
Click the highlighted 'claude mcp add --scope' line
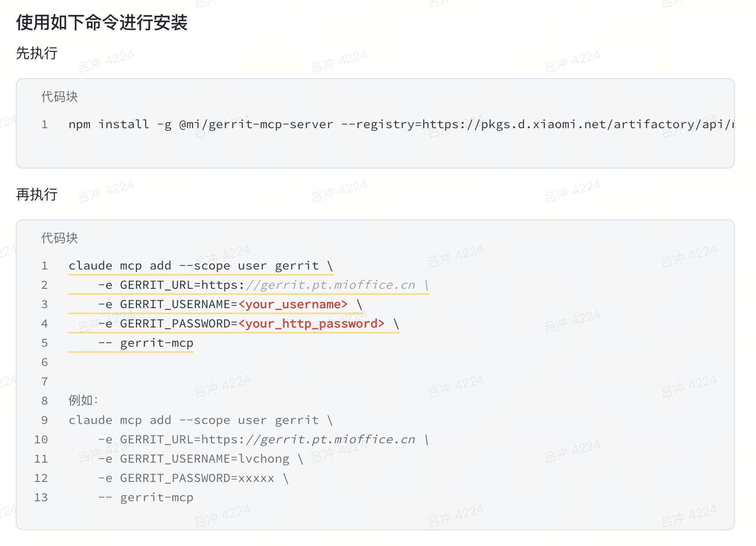201,266
